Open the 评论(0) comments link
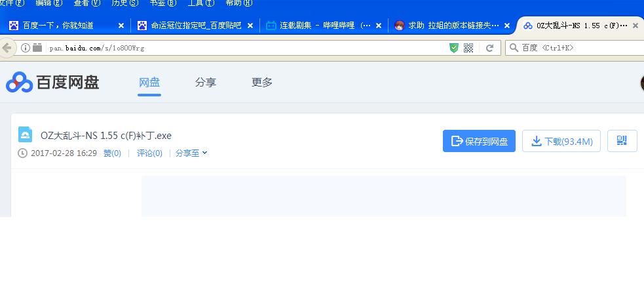The height and width of the screenshot is (295, 644). point(149,153)
